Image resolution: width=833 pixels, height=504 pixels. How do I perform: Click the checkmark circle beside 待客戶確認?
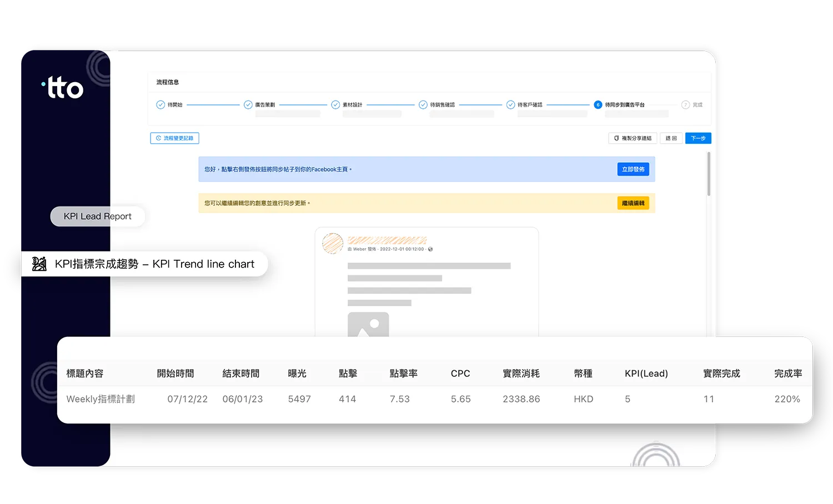point(510,104)
